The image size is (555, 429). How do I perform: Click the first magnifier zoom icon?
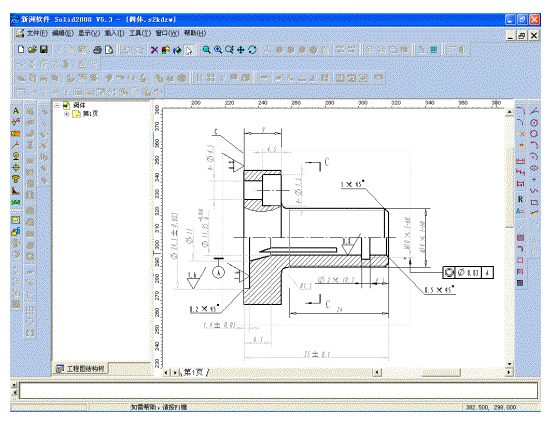(x=206, y=50)
